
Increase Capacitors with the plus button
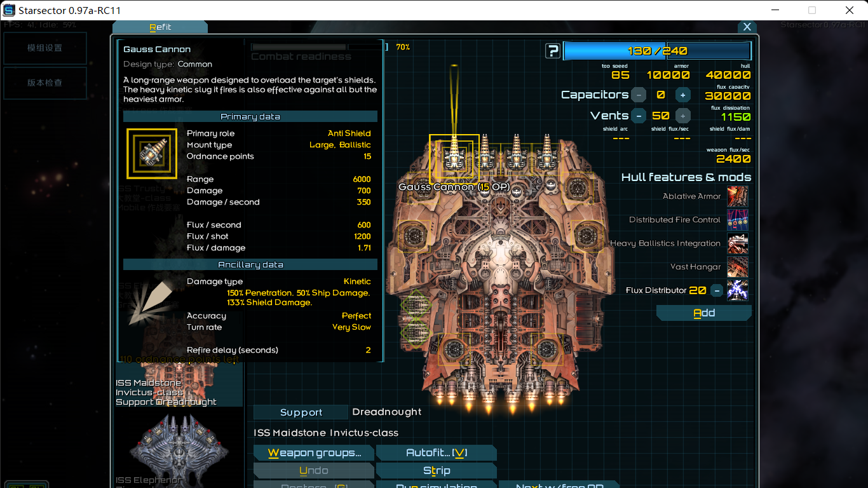pos(682,94)
